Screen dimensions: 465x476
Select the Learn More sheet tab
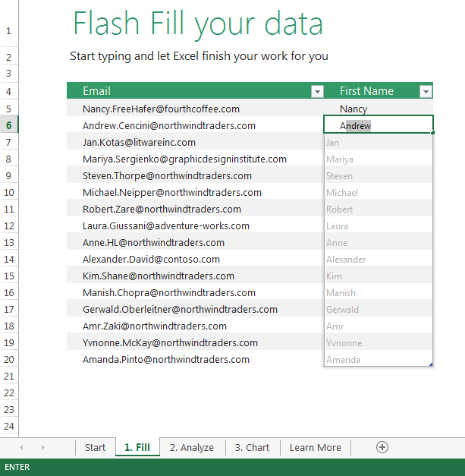315,447
